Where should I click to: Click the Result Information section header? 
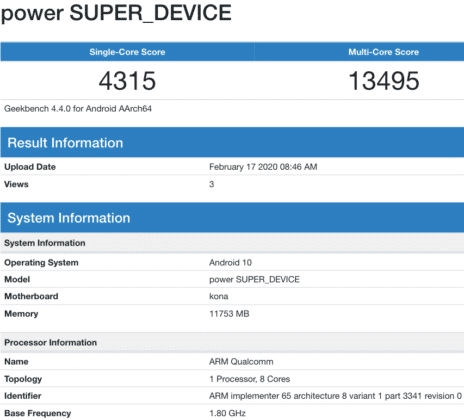pos(232,143)
